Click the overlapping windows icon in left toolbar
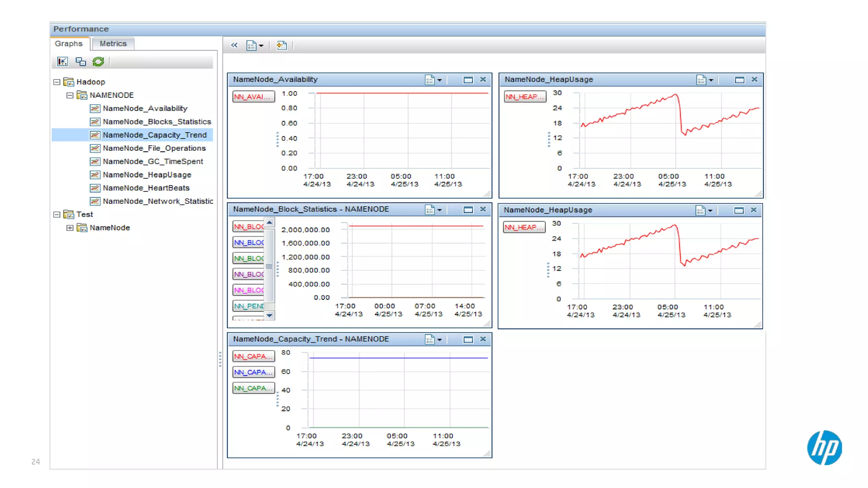Image resolution: width=868 pixels, height=488 pixels. [x=81, y=62]
